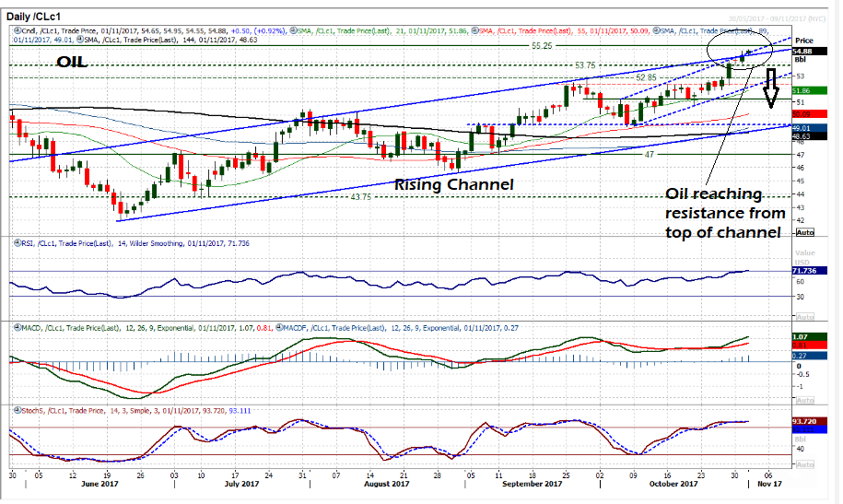Open the Daily /CLc1 chart title
Viewport: 843px width, 504px height.
[41, 9]
